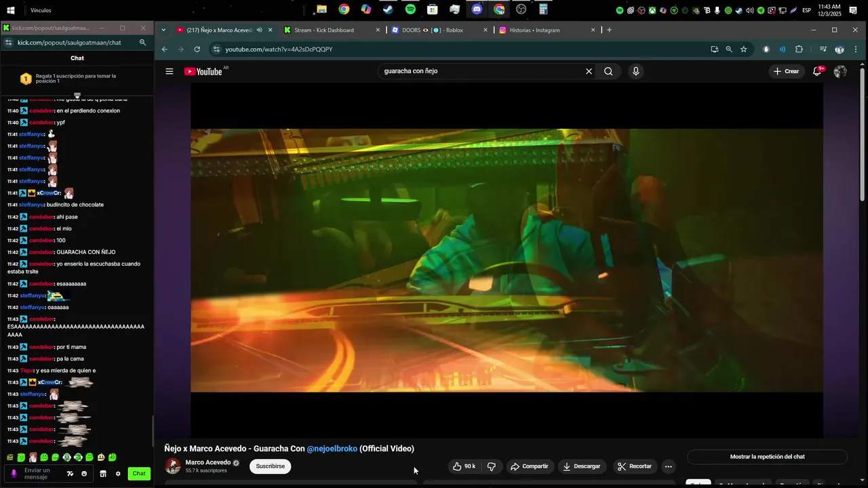Install app via address bar monitor icon

click(x=714, y=49)
